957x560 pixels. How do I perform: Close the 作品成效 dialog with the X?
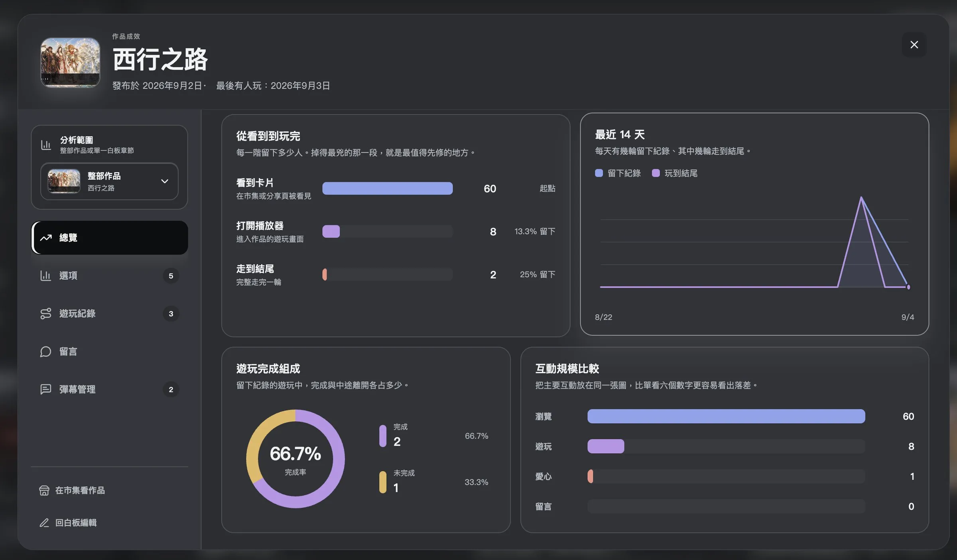pyautogui.click(x=914, y=45)
